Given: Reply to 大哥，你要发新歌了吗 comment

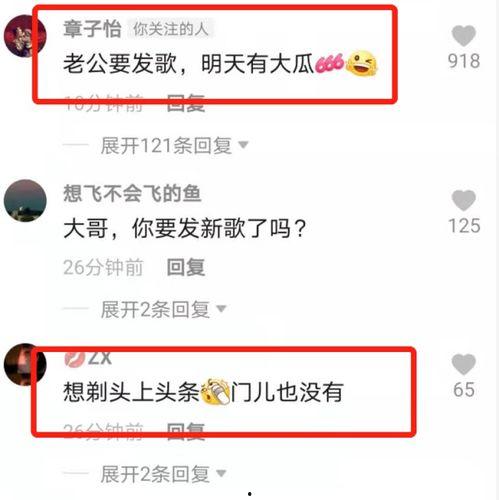Looking at the screenshot, I should (186, 267).
